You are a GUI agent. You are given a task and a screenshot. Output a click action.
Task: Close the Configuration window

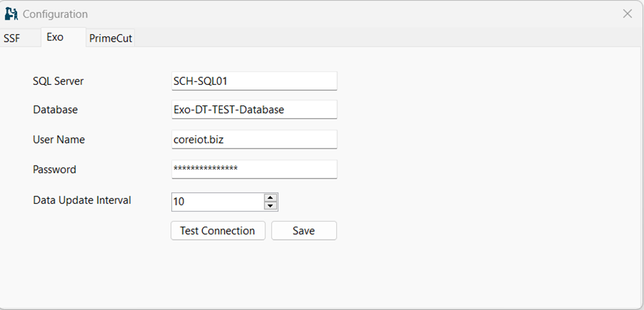point(627,14)
